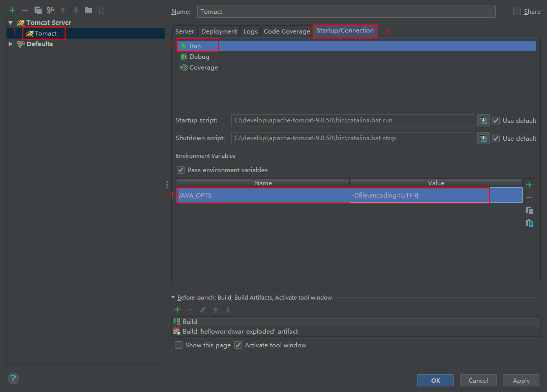Click the Value column header
The height and width of the screenshot is (392, 547).
436,183
